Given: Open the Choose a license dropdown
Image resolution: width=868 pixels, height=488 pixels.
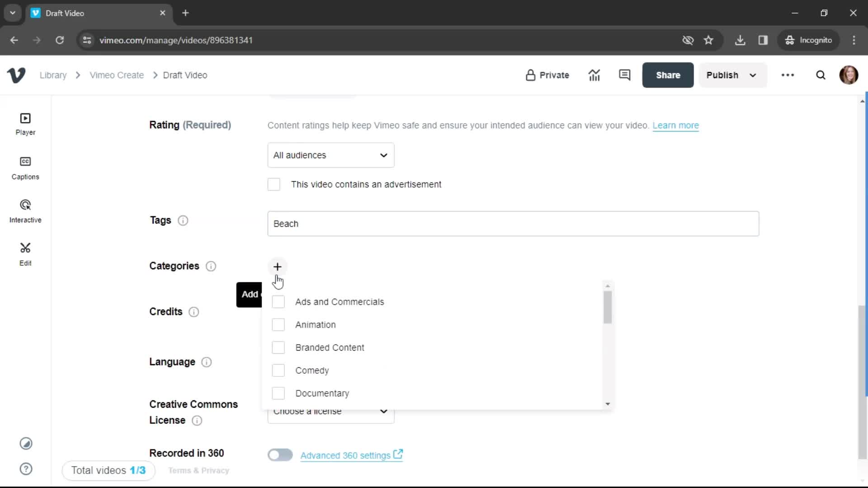Looking at the screenshot, I should coord(330,411).
